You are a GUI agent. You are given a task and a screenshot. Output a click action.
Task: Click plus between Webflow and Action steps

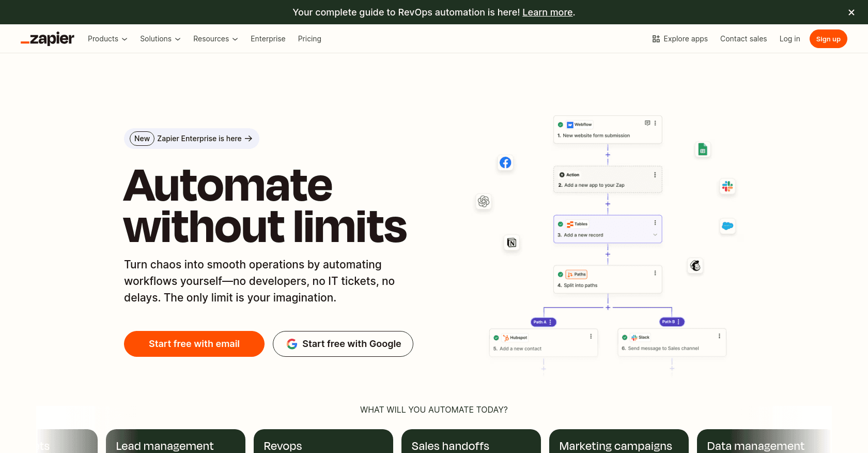(608, 155)
